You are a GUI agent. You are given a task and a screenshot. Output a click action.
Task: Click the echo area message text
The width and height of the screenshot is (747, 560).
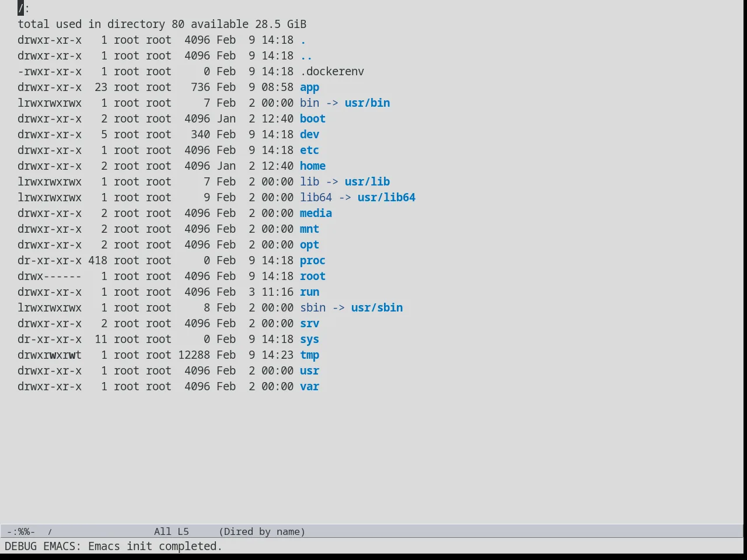pos(114,546)
